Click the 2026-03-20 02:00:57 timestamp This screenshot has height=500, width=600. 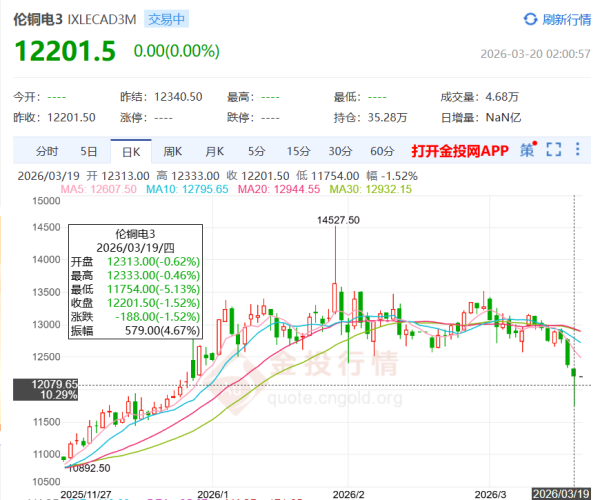535,54
